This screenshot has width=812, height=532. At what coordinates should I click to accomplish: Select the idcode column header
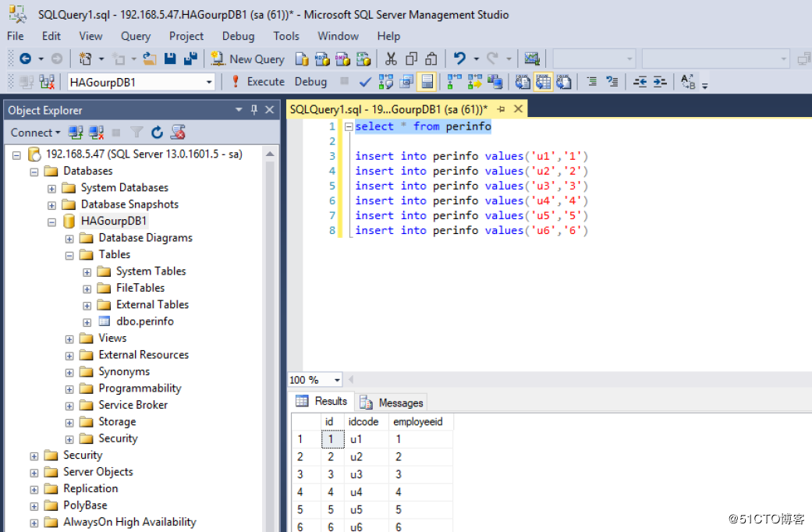pyautogui.click(x=366, y=422)
